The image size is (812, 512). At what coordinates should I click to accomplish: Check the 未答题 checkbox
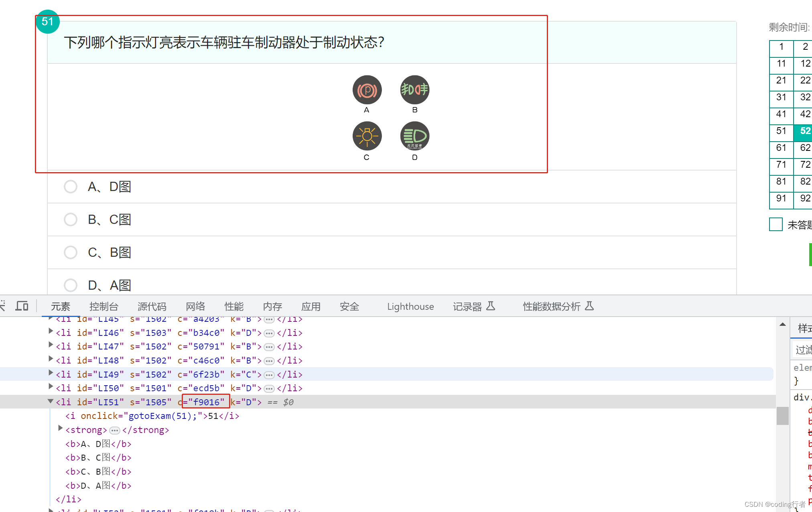[x=775, y=224]
